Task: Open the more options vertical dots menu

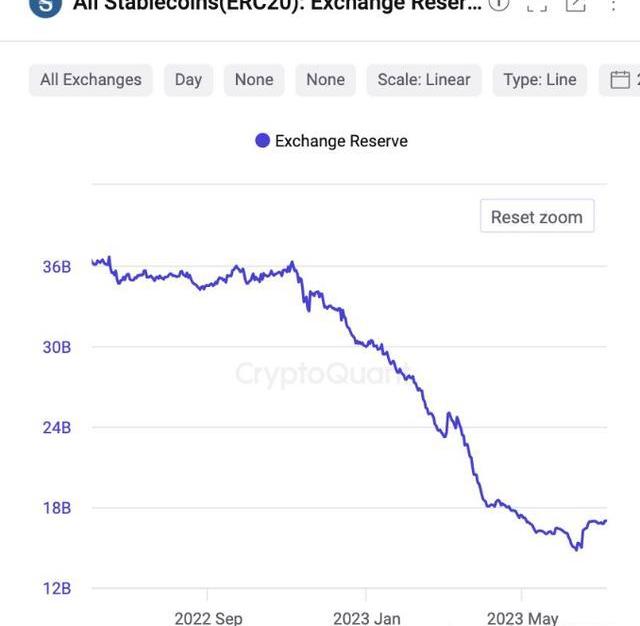Action: point(612,5)
